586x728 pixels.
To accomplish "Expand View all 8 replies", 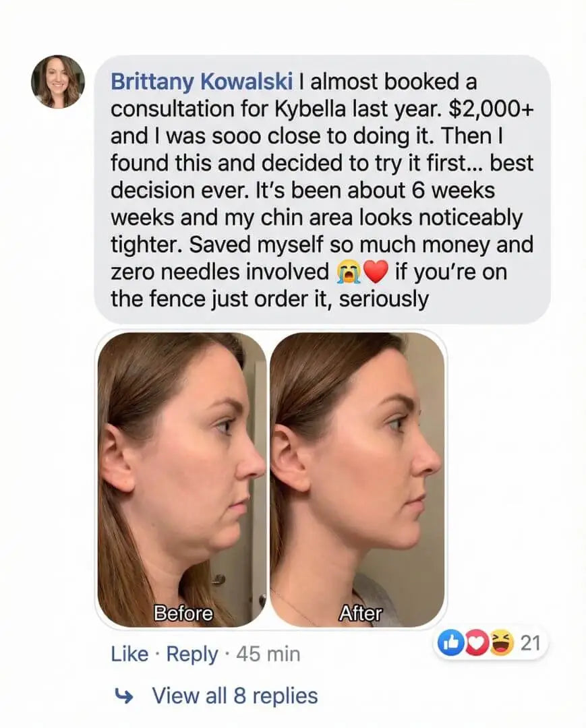I will pyautogui.click(x=234, y=695).
